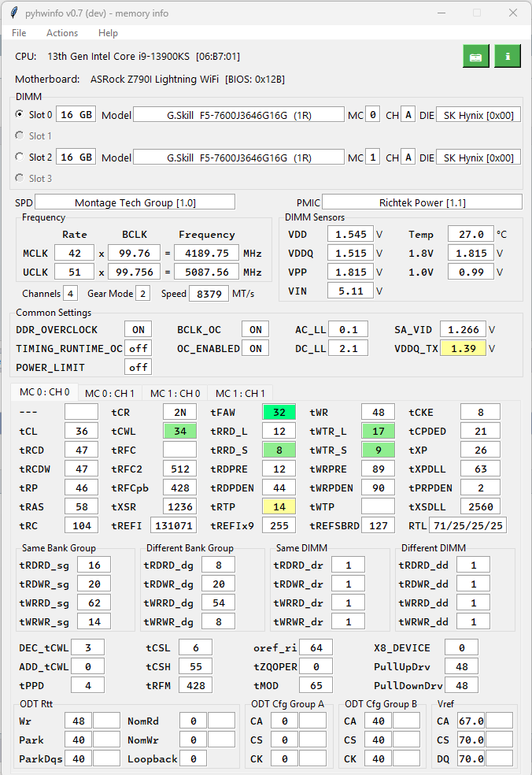This screenshot has width=532, height=775.
Task: Click the UCLK frequency value 5087.56
Action: pos(206,272)
